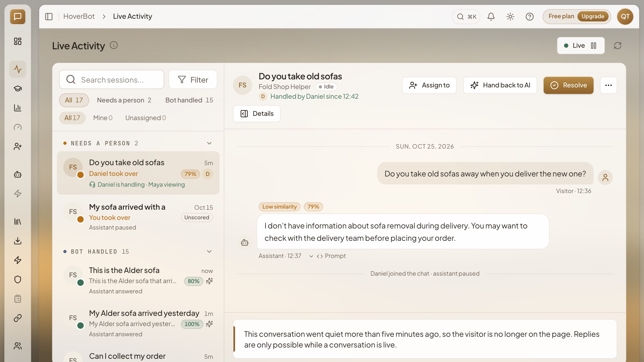Expand the Prompt disclosure under assistant message
The height and width of the screenshot is (362, 644).
point(327,256)
